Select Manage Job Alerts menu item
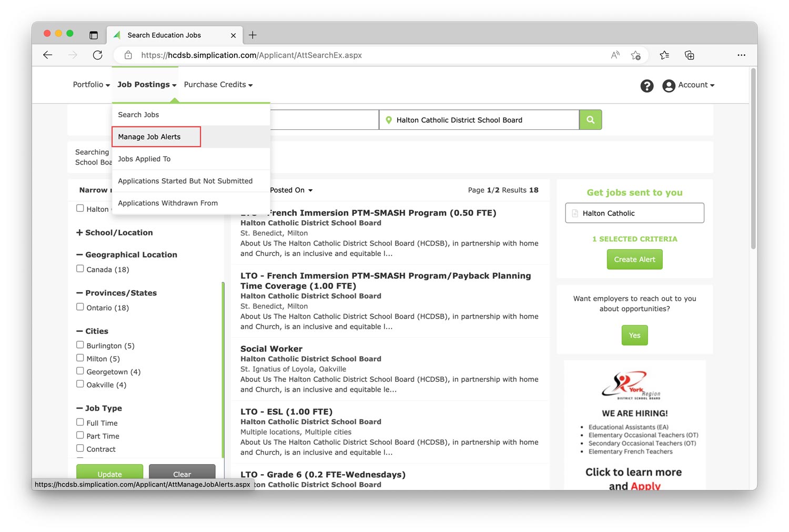Image resolution: width=789 pixels, height=532 pixels. (x=149, y=137)
